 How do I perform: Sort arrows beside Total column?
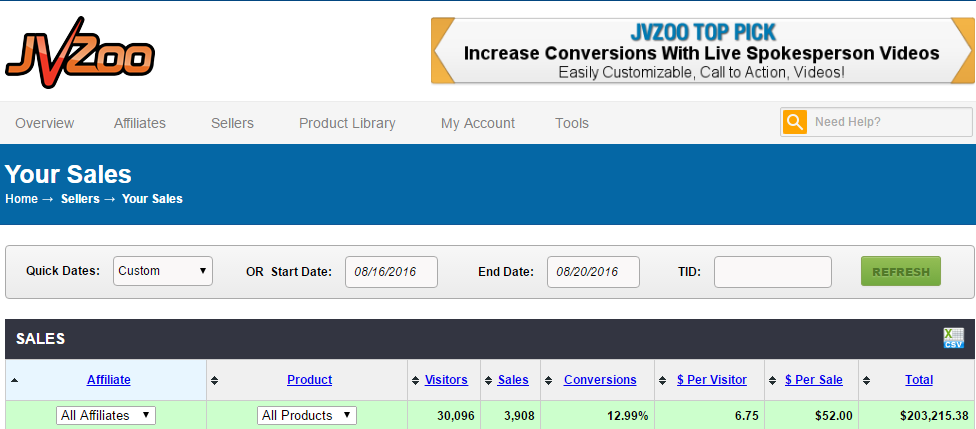(x=866, y=380)
